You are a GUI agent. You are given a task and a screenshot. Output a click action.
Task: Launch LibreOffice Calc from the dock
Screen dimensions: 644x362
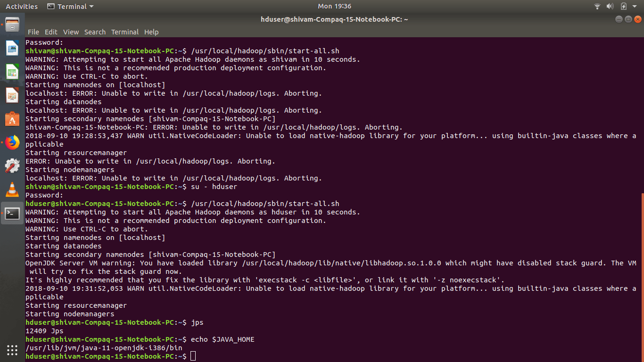pyautogui.click(x=12, y=72)
